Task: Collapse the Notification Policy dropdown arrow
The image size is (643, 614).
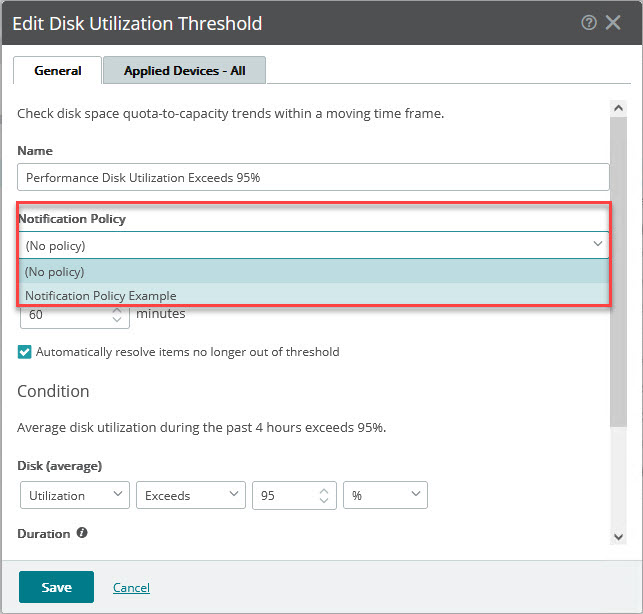Action: (x=597, y=244)
